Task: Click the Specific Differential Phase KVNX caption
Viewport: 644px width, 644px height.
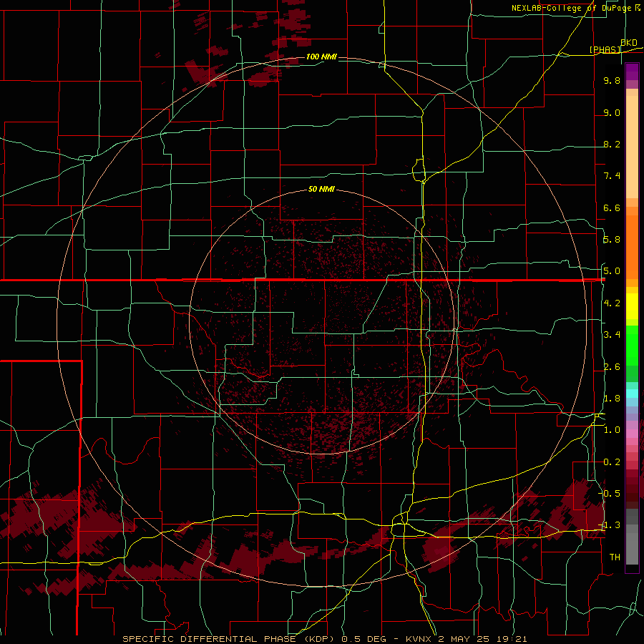Action: point(325,639)
